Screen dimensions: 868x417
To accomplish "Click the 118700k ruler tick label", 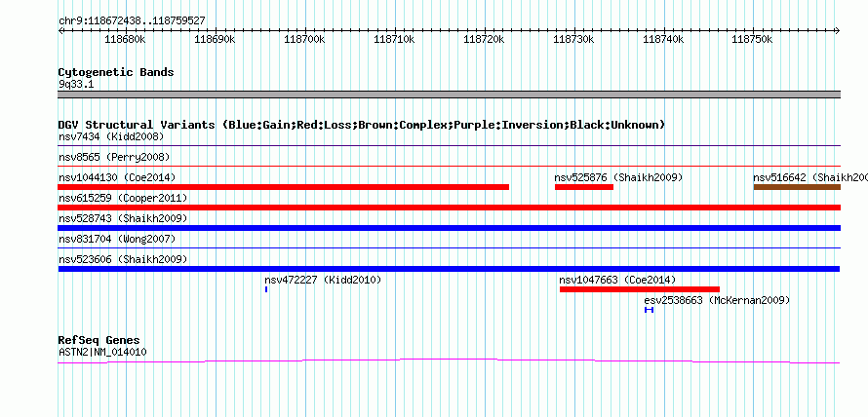I will click(304, 39).
